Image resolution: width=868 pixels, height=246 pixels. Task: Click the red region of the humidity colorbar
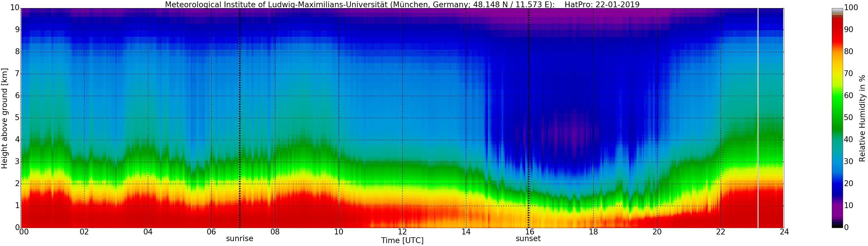point(837,30)
